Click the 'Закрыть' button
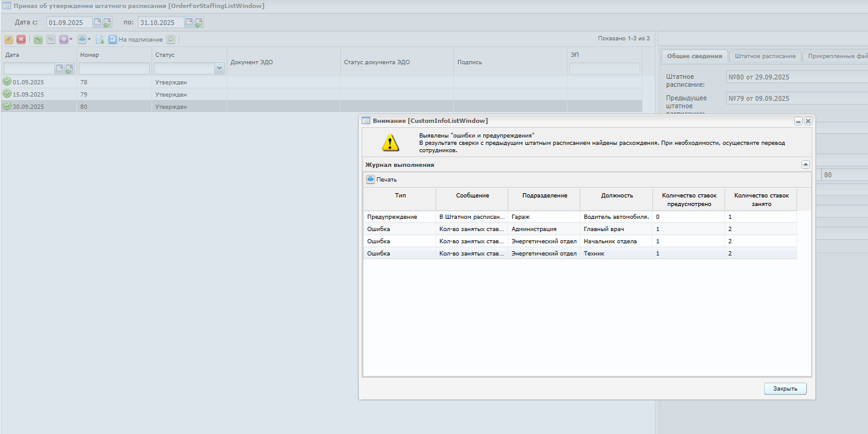This screenshot has height=434, width=868. pyautogui.click(x=785, y=389)
